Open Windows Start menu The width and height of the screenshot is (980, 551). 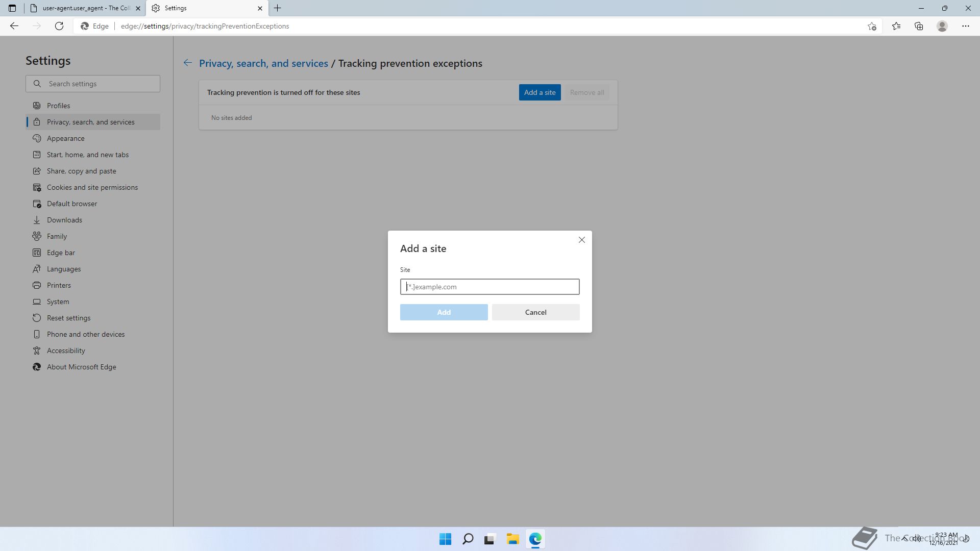pos(445,539)
